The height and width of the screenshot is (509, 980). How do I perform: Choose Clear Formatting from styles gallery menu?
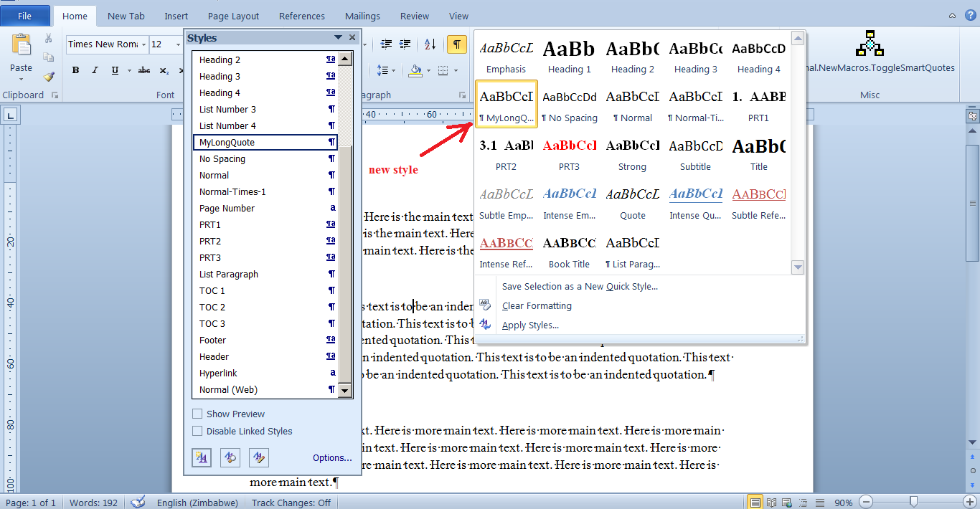pos(537,305)
